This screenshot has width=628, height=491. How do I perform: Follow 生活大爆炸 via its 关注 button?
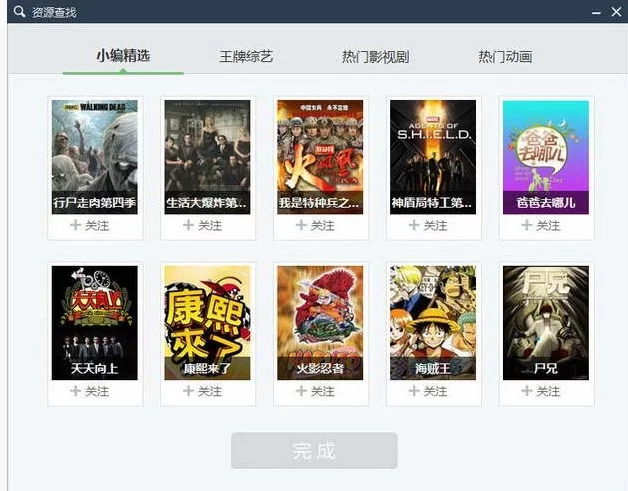coord(202,225)
